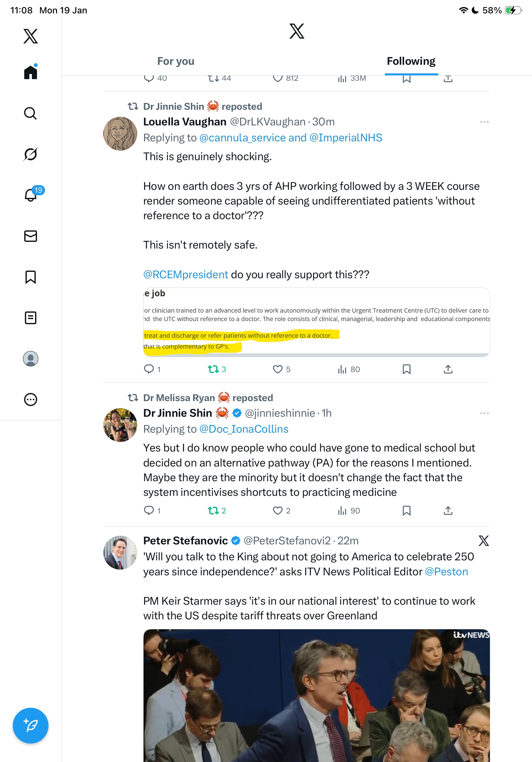This screenshot has width=532, height=762.
Task: Open Notifications bell with 19 badge
Action: pos(31,195)
